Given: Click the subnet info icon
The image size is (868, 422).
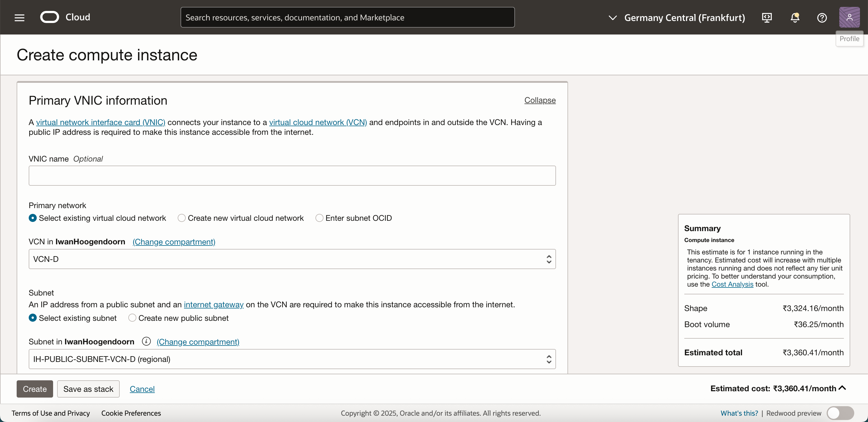Looking at the screenshot, I should (146, 342).
